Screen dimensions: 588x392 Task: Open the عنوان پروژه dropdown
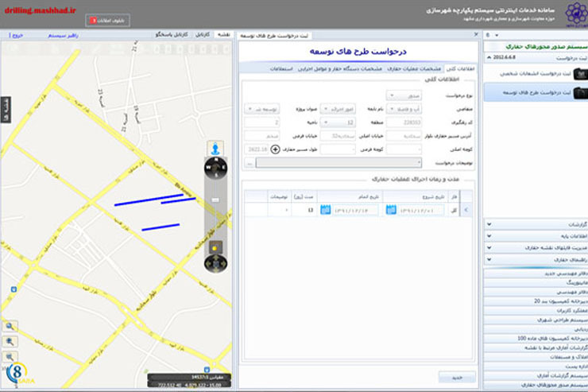261,109
